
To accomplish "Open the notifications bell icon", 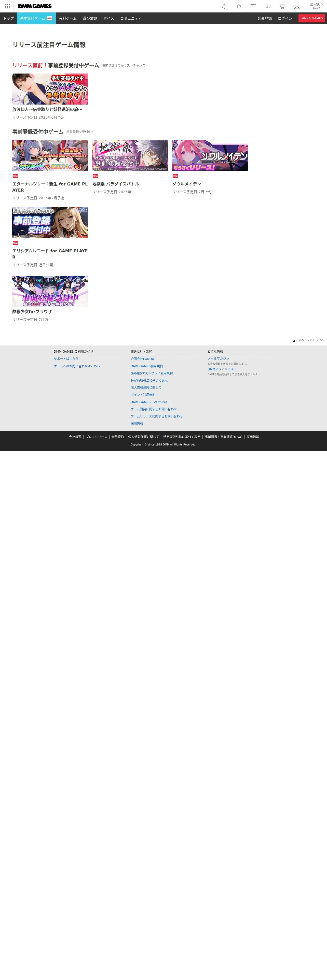I will click(224, 6).
